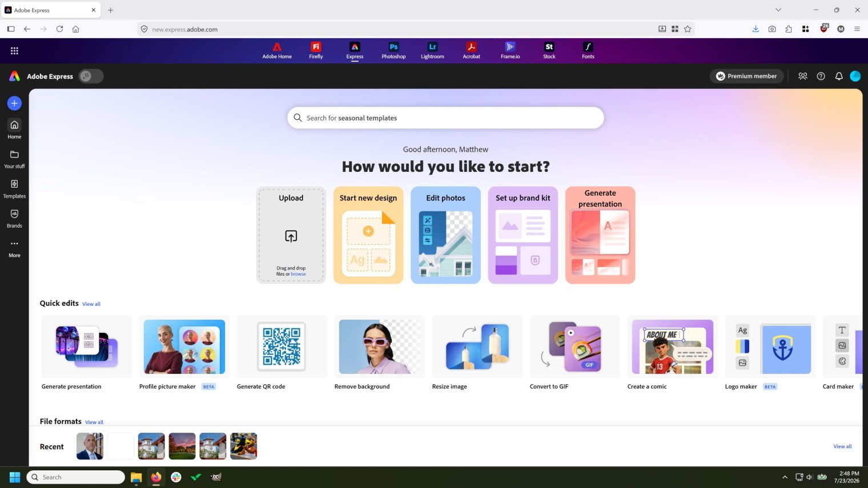The width and height of the screenshot is (868, 488).
Task: Click the Premium member badge
Action: coord(746,76)
